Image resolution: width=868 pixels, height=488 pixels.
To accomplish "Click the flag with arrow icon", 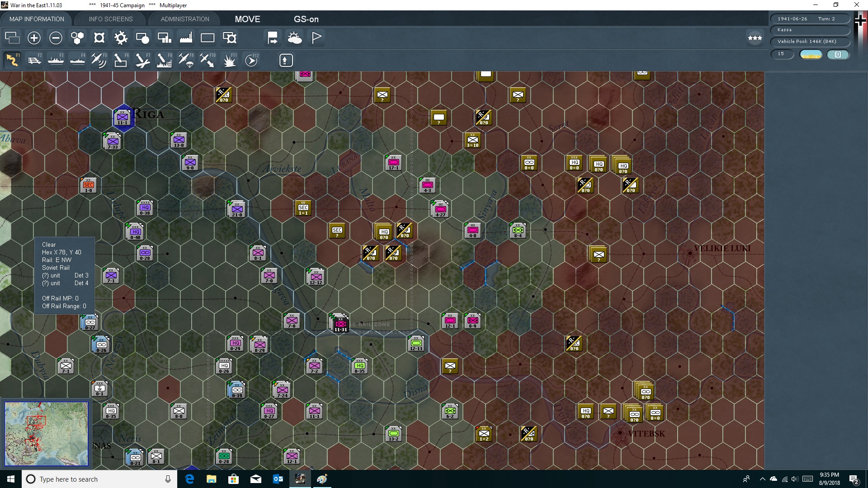I will [273, 38].
